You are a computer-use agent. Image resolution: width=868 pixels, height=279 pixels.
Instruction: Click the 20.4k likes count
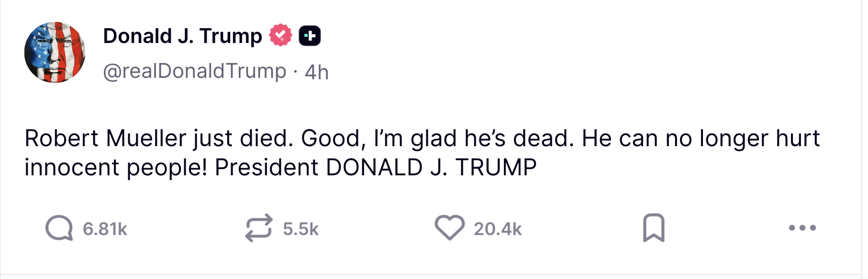[x=498, y=229]
